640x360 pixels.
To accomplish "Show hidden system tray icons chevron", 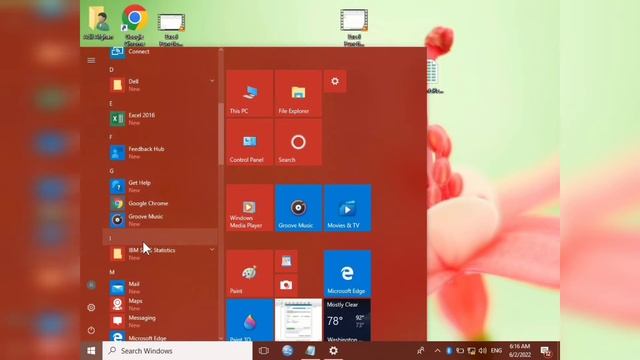I will (437, 351).
